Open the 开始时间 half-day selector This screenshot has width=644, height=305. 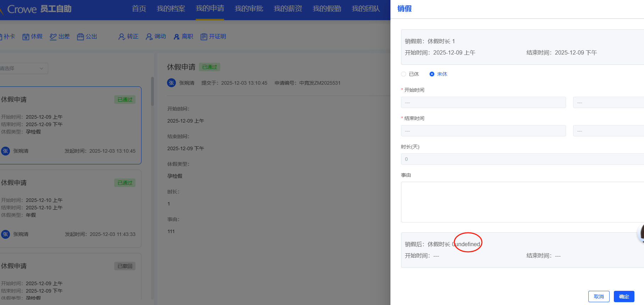pos(609,102)
